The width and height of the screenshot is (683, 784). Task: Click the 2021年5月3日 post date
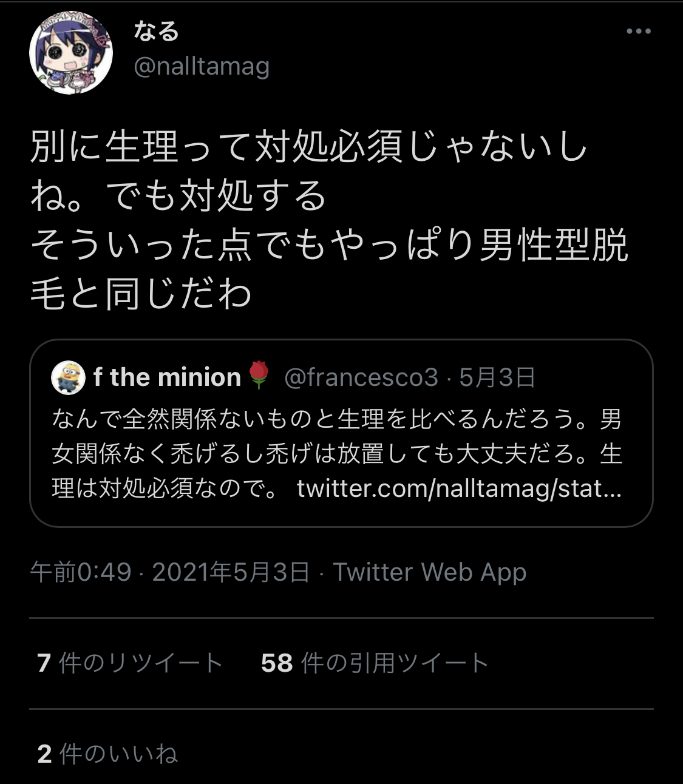pyautogui.click(x=231, y=572)
